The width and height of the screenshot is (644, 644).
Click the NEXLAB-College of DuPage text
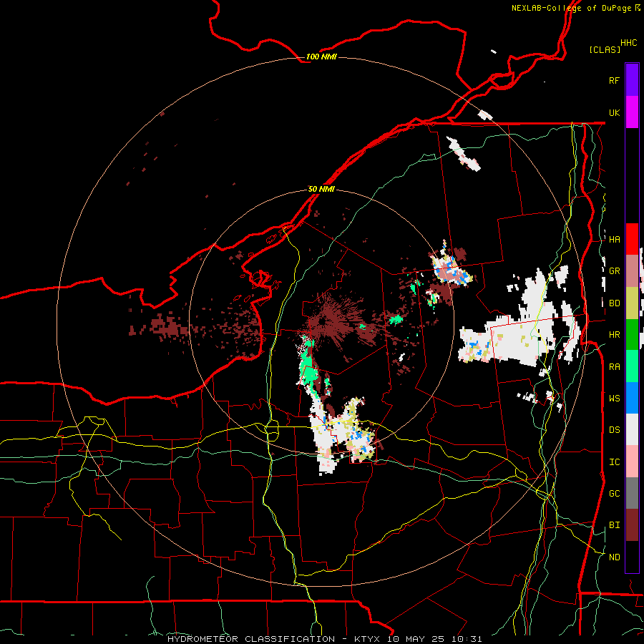(571, 8)
